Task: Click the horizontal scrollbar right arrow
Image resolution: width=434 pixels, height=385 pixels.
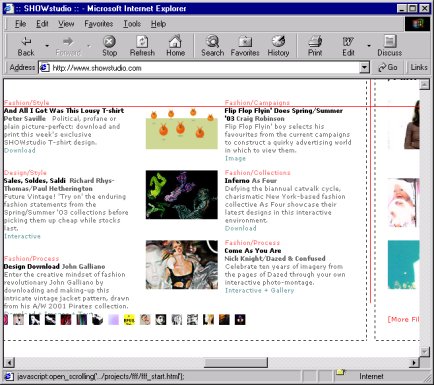Action: pyautogui.click(x=415, y=362)
